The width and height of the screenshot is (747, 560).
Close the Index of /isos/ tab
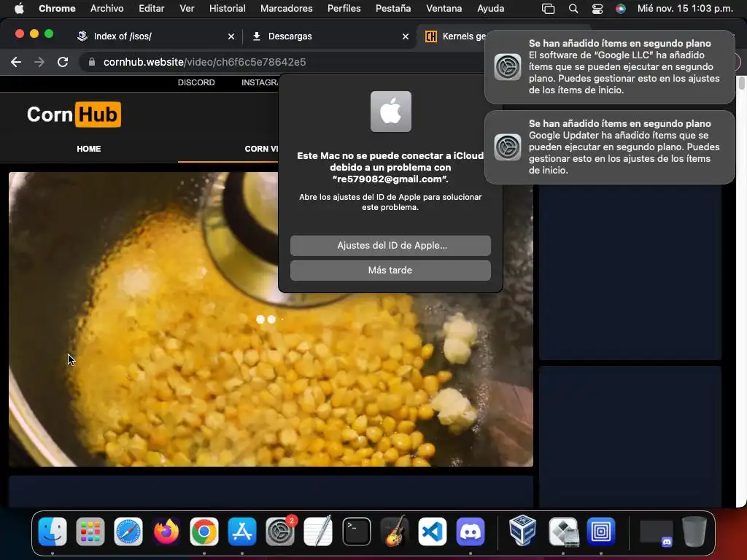click(231, 36)
